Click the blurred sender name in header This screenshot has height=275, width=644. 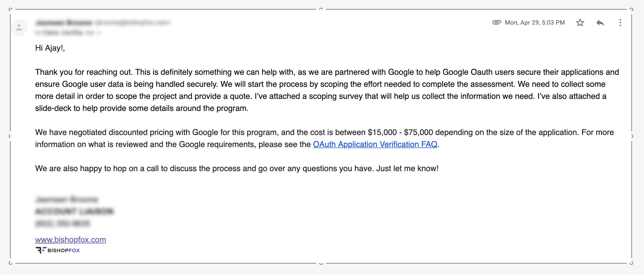64,23
